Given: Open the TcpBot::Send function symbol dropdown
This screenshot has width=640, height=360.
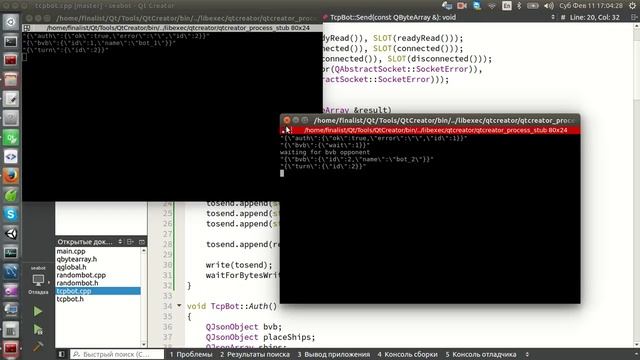Looking at the screenshot, I should click(439, 18).
